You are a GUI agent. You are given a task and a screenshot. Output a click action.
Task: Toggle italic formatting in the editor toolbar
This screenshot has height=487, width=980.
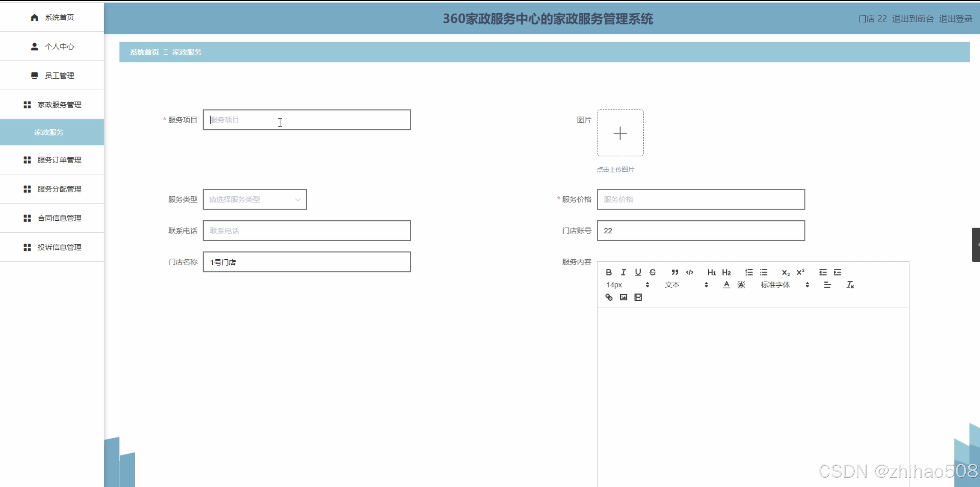click(623, 272)
